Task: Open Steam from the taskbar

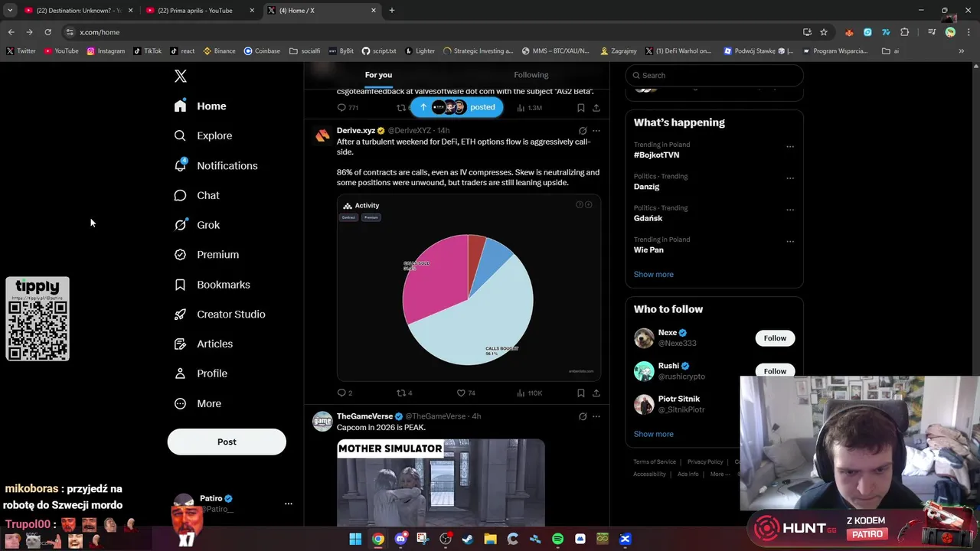Action: [x=468, y=539]
